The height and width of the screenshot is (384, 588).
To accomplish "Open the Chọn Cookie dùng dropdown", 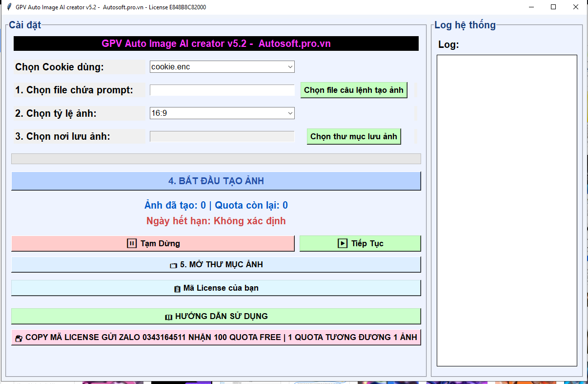I will (x=222, y=67).
